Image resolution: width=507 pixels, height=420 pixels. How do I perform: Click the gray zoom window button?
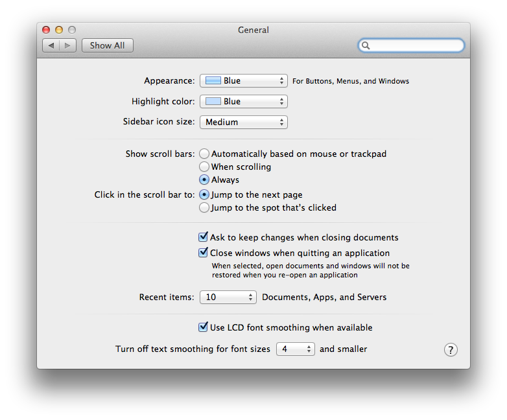pos(72,30)
